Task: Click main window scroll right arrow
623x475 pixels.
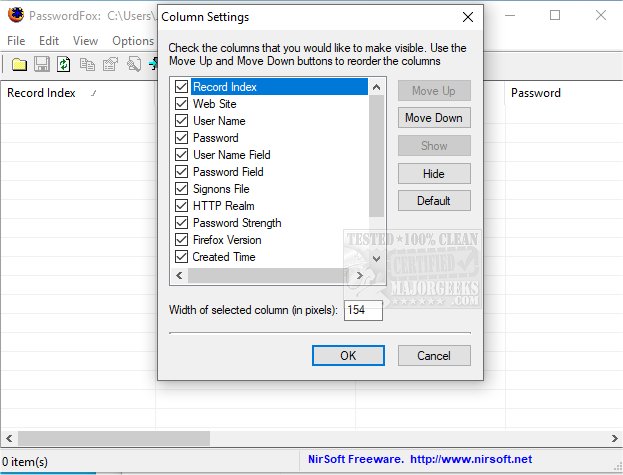Action: point(614,438)
